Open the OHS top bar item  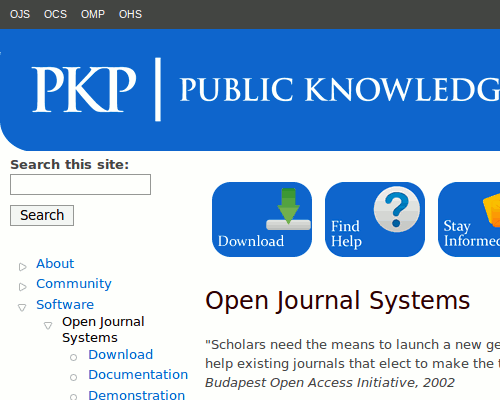[x=130, y=14]
